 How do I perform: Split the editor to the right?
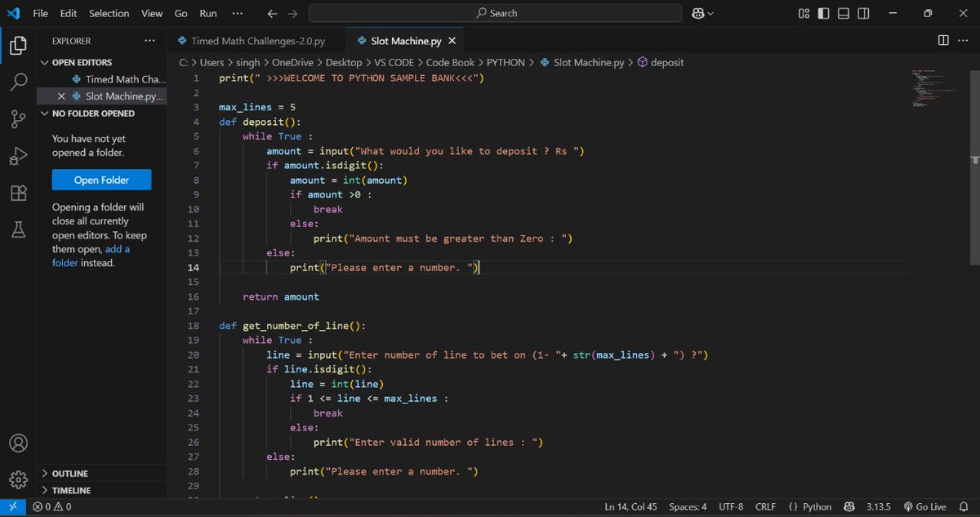943,41
